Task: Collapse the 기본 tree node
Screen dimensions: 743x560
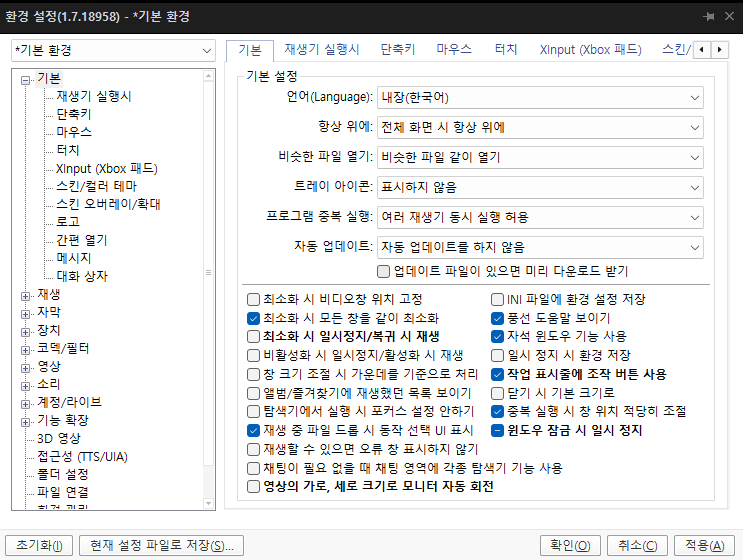Action: (25, 80)
